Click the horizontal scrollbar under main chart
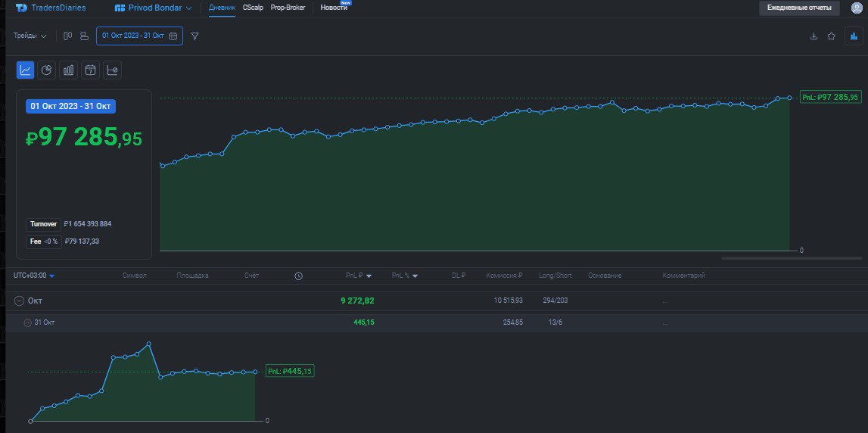The image size is (868, 433). coord(791,259)
